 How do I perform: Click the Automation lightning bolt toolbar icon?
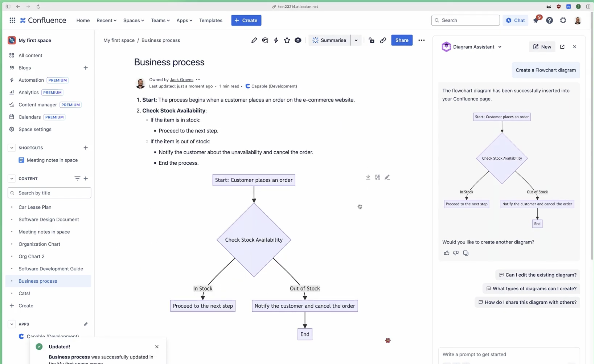(x=276, y=40)
